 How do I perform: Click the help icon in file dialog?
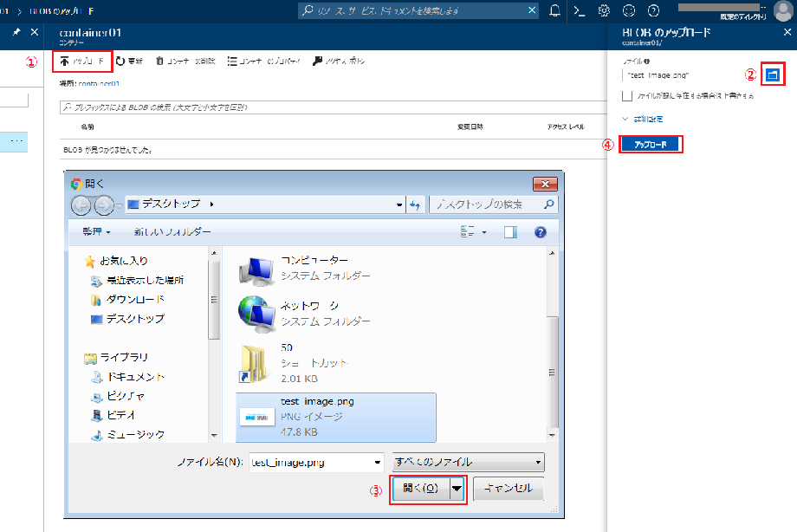pos(541,232)
